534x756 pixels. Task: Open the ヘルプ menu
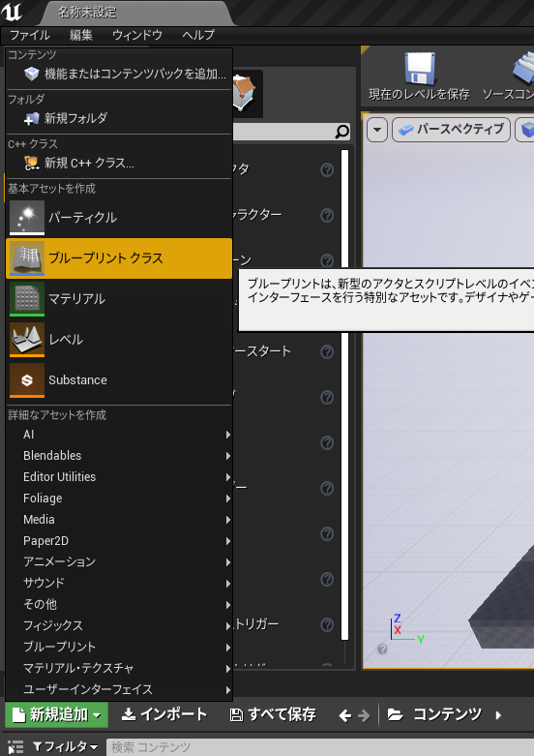coord(198,35)
